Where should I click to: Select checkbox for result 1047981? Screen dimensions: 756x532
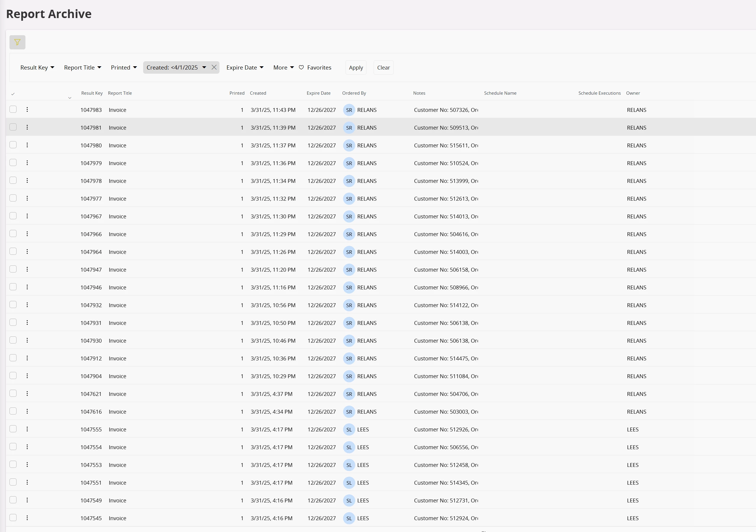point(13,127)
